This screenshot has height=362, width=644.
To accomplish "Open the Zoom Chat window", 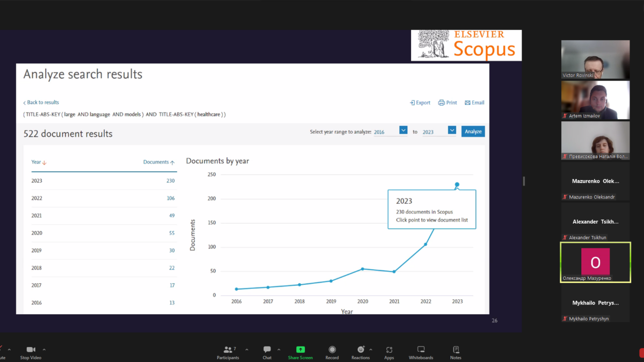I will click(x=267, y=350).
